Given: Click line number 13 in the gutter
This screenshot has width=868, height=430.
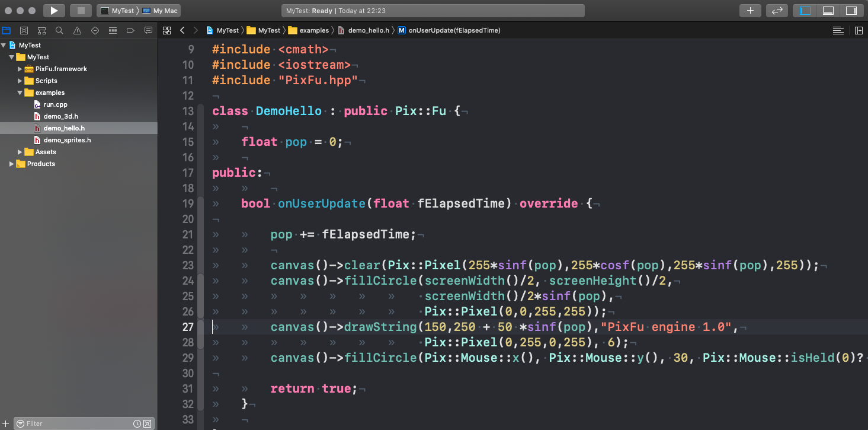Looking at the screenshot, I should [x=188, y=111].
